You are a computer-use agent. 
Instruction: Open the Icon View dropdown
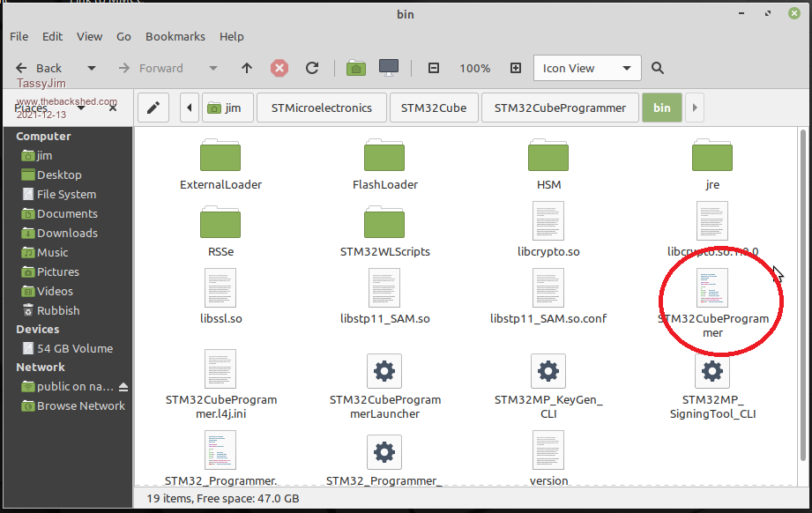coord(587,68)
